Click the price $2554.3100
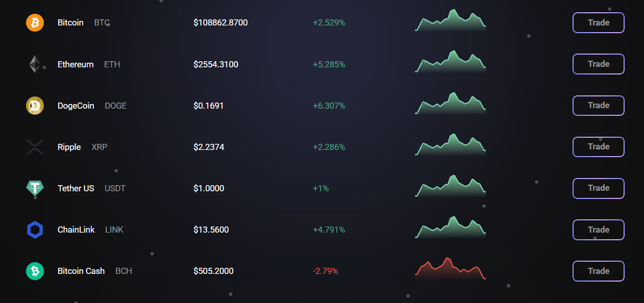The height and width of the screenshot is (303, 644). click(216, 64)
